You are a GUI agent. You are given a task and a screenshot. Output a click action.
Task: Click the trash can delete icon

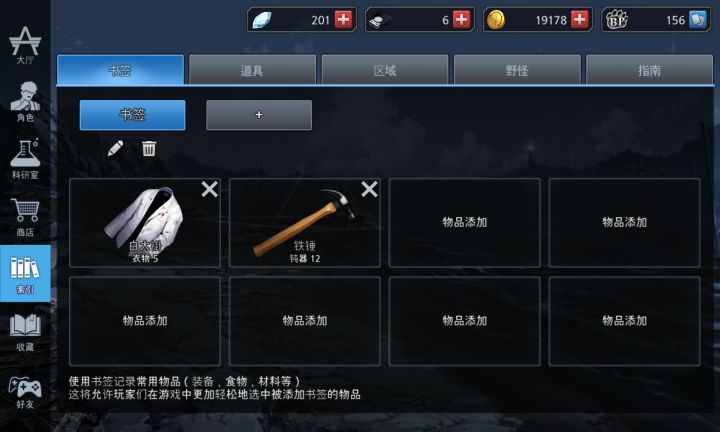coord(149,148)
